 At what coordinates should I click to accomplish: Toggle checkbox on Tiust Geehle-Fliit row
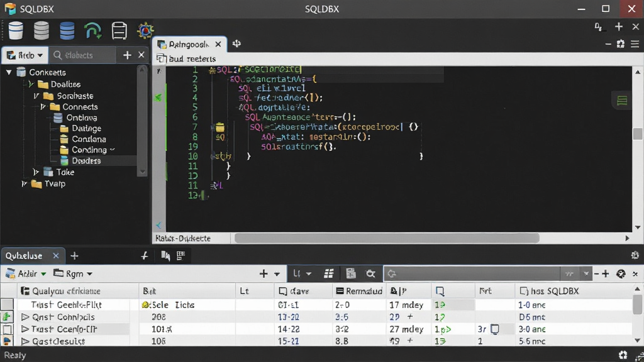8,305
